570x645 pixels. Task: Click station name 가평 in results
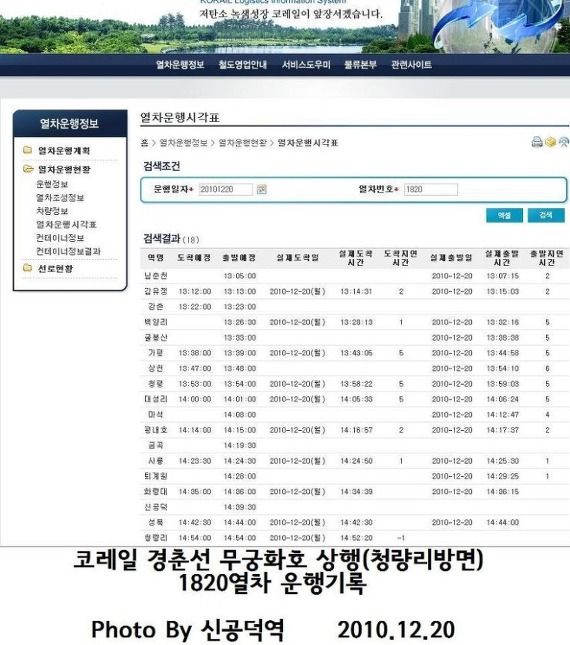[156, 353]
